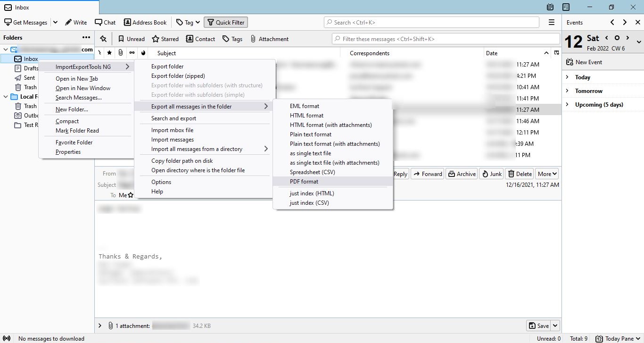644x343 pixels.
Task: Collapse the mail account tree
Action: pyautogui.click(x=6, y=49)
